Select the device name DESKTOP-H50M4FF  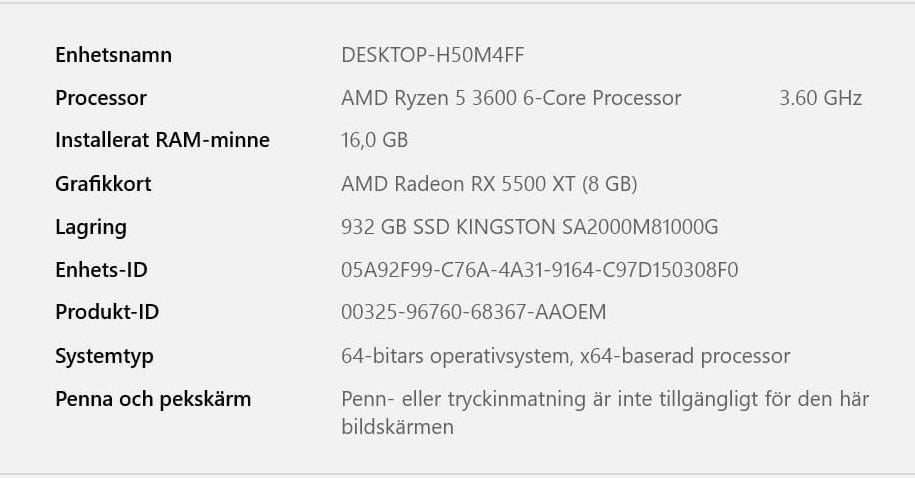(446, 55)
